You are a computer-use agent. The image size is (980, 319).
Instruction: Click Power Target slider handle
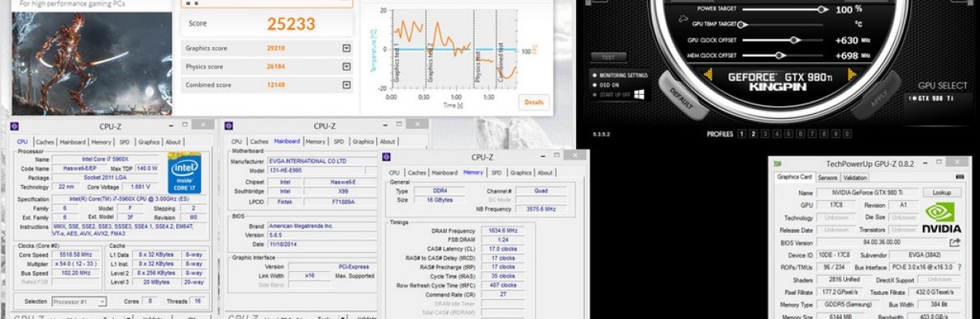[821, 10]
